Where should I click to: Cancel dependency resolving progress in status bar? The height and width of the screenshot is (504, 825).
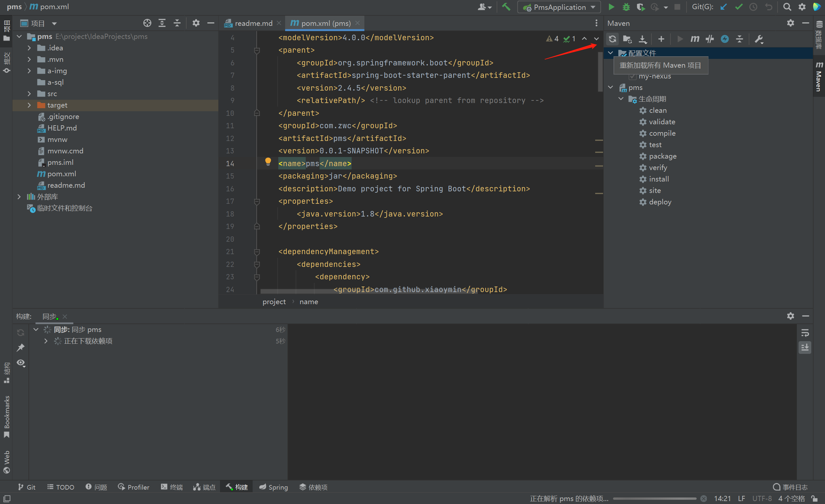pyautogui.click(x=704, y=498)
